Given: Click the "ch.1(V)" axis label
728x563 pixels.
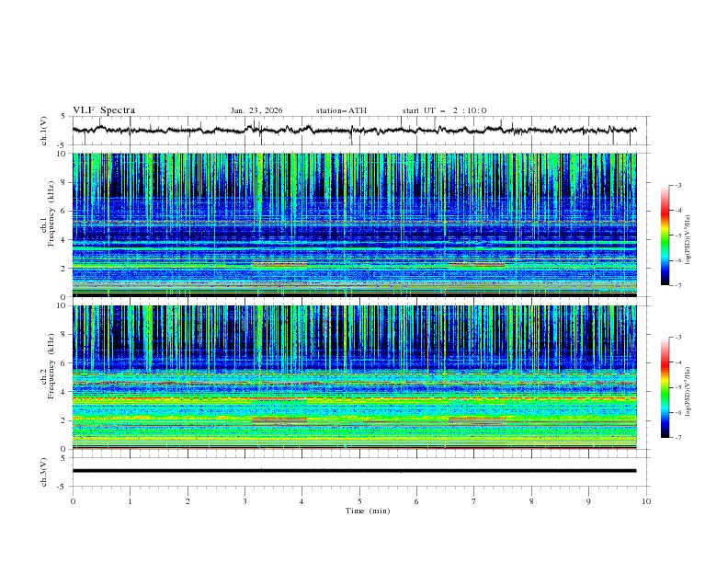Looking at the screenshot, I should click(44, 131).
